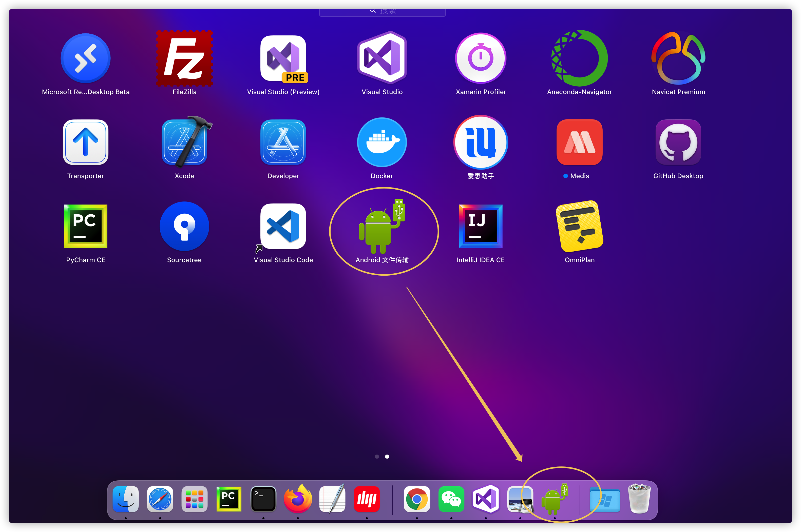The height and width of the screenshot is (532, 801).
Task: Open Transporter upload arrow app
Action: [x=86, y=142]
